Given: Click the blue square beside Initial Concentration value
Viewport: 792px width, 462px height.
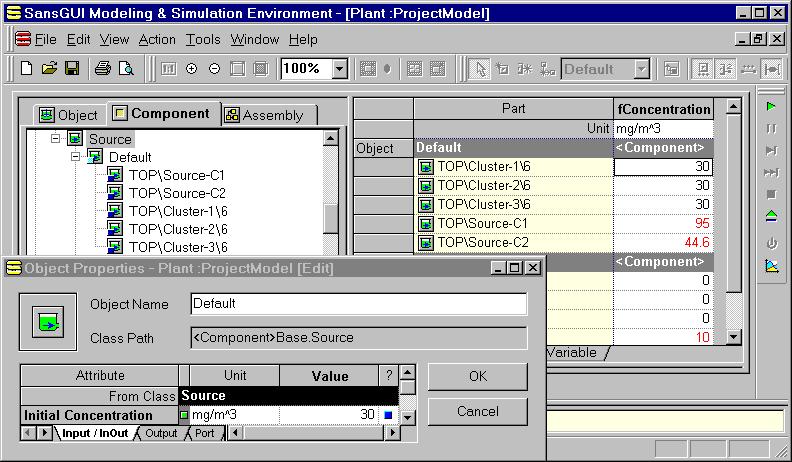Looking at the screenshot, I should coord(388,415).
